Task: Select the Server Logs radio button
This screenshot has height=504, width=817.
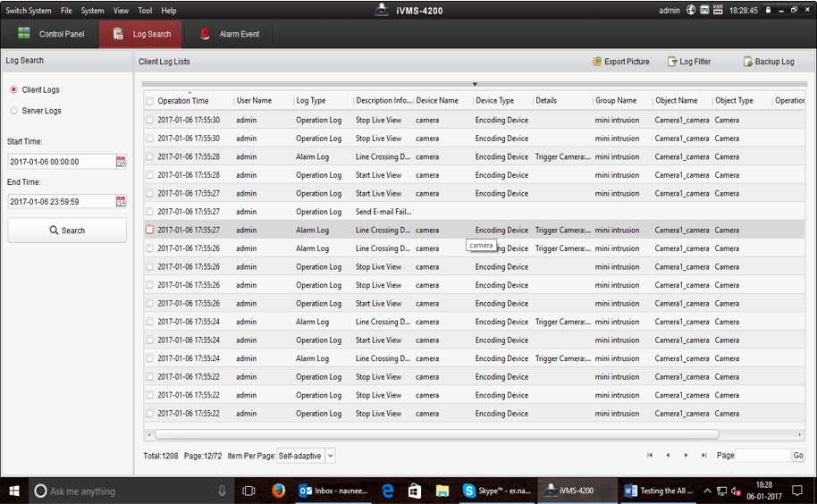Action: coord(13,111)
